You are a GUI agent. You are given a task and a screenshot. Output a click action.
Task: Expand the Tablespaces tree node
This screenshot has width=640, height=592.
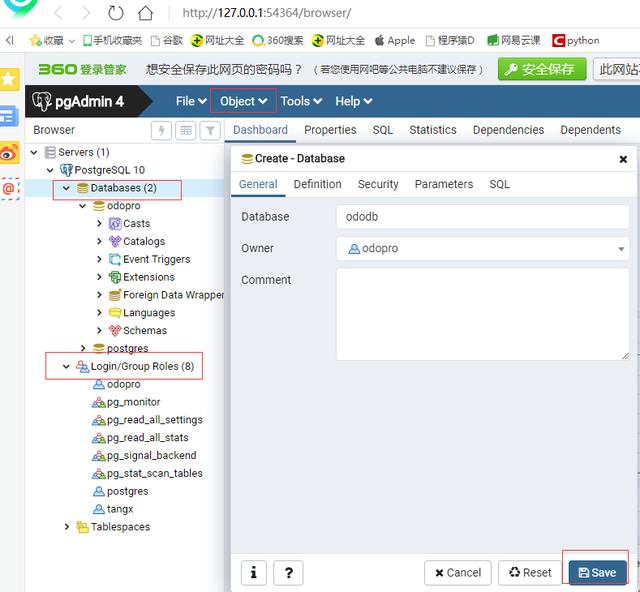point(67,527)
